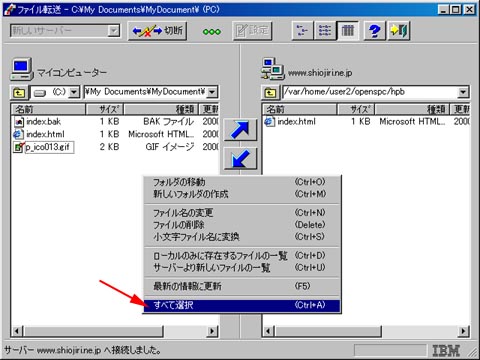Click the upload arrow button

240,129
